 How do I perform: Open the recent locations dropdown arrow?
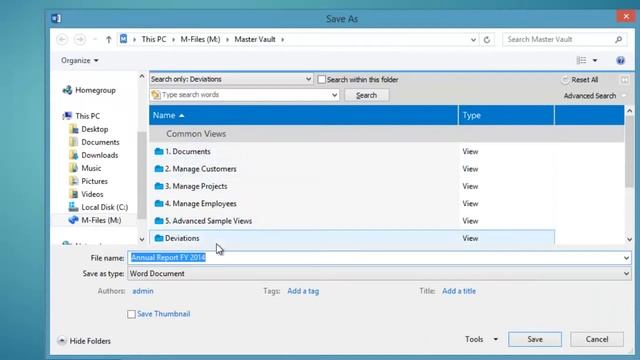(95, 39)
